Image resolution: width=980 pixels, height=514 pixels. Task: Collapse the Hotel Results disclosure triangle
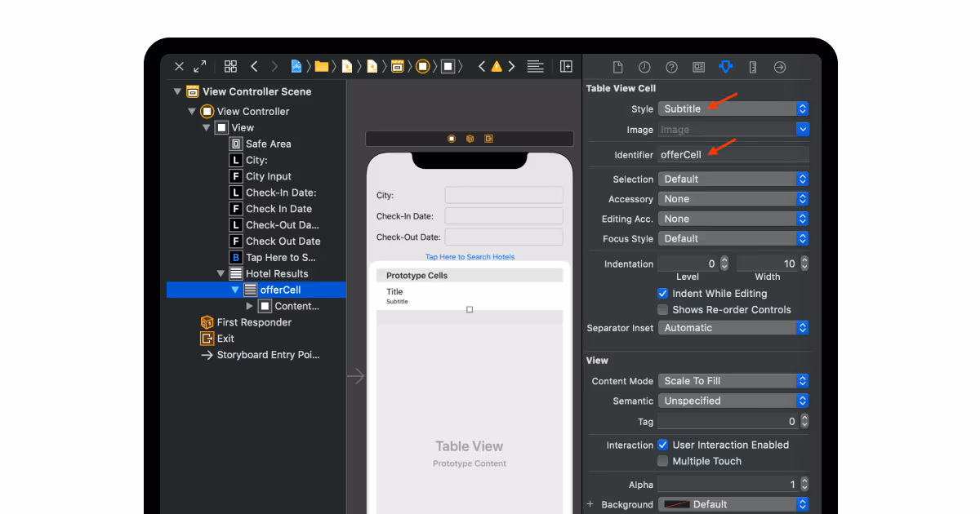coord(220,274)
